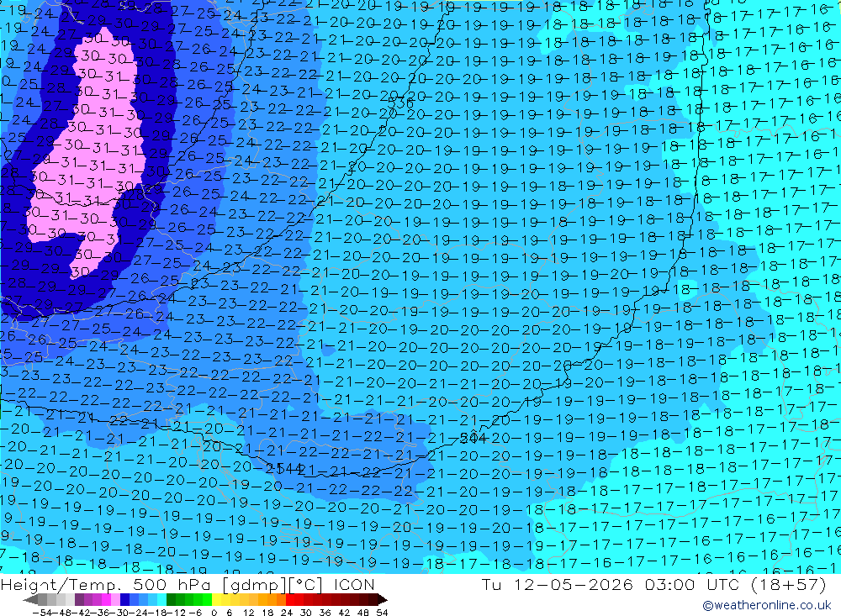Pick the dark navy swatch right of -30
This screenshot has height=616, width=841.
tap(124, 600)
